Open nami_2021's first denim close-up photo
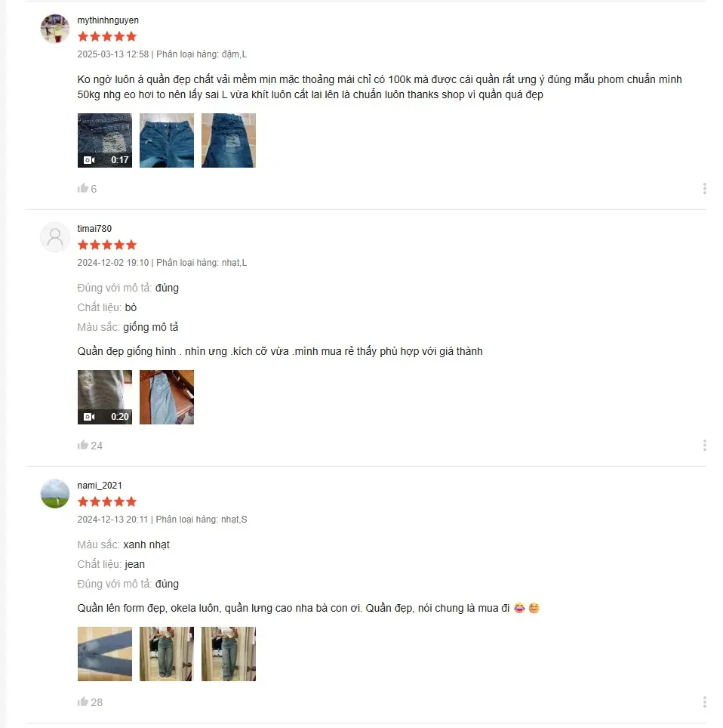 tap(104, 654)
